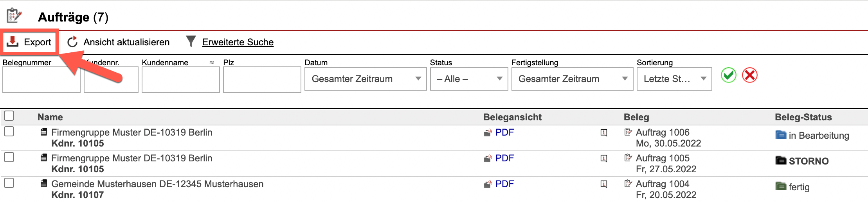This screenshot has height=202, width=868.
Task: Open info icon for Auftrag 1006
Action: pos(604,132)
